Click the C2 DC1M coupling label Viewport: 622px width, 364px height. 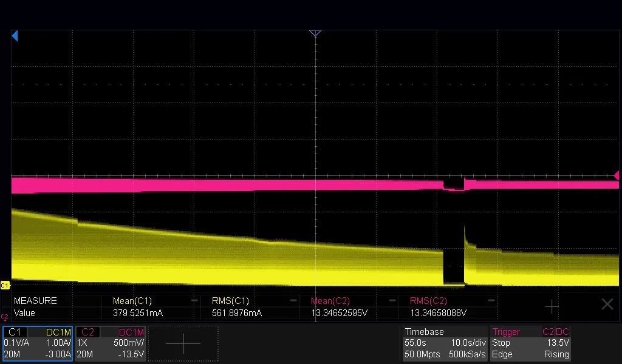coord(131,332)
